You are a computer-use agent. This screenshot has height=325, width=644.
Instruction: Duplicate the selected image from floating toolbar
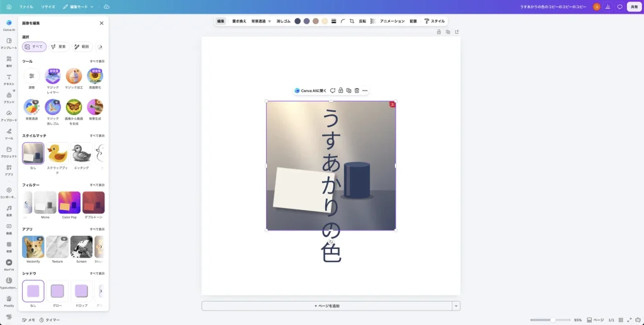(348, 91)
